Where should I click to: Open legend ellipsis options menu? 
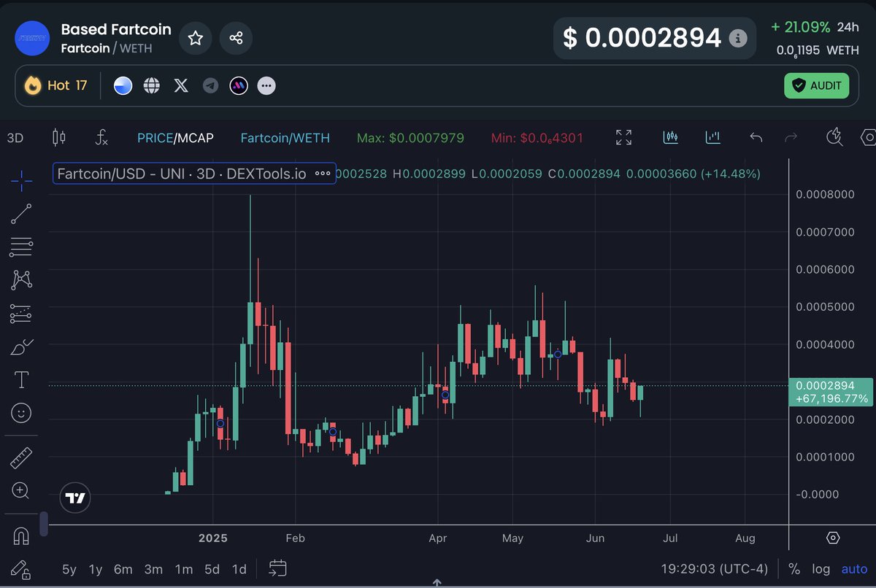click(323, 174)
